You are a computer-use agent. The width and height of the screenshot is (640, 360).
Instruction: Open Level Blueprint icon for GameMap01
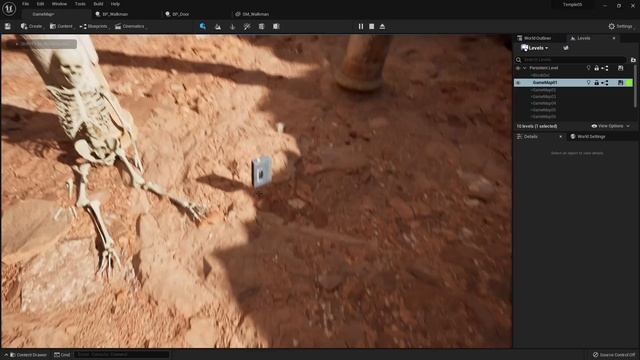pyautogui.click(x=605, y=83)
